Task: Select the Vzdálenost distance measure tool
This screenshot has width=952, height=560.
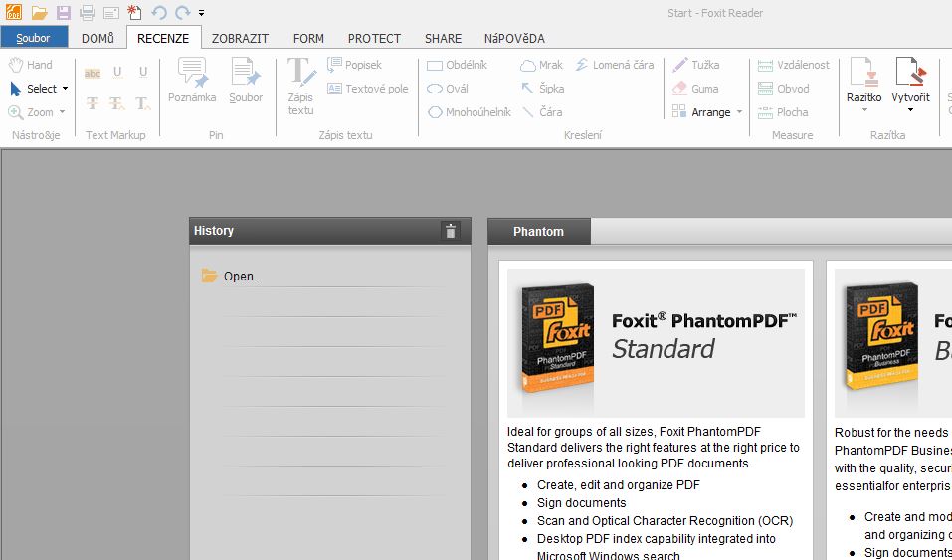Action: tap(793, 65)
